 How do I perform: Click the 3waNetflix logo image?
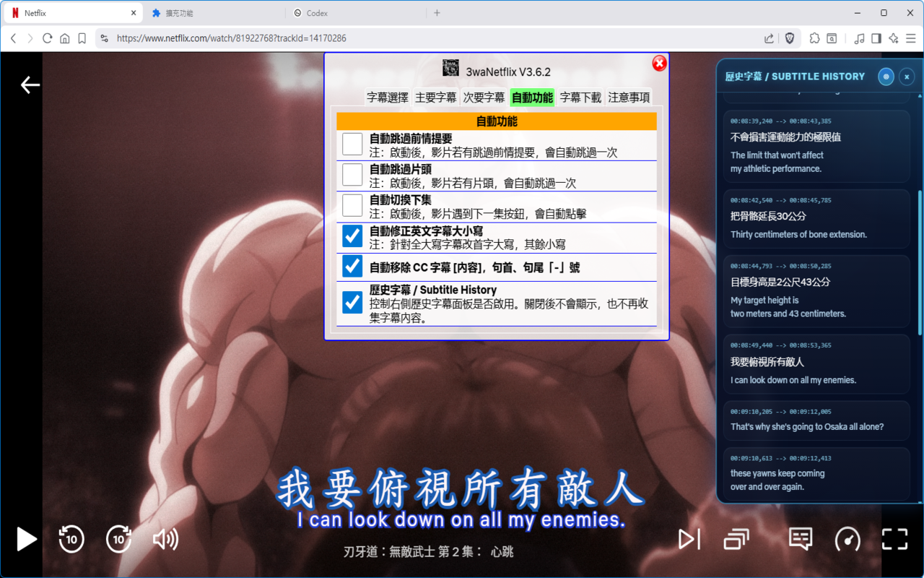450,68
